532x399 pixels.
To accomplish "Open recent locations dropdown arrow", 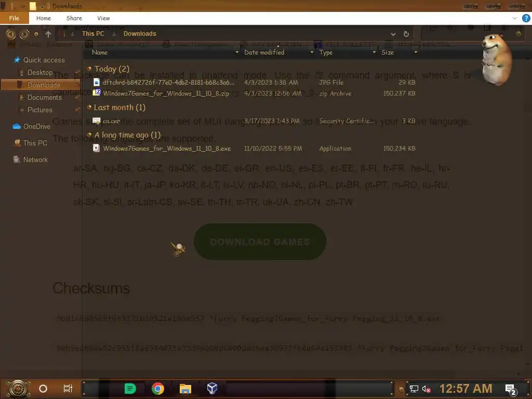I will pyautogui.click(x=36, y=34).
